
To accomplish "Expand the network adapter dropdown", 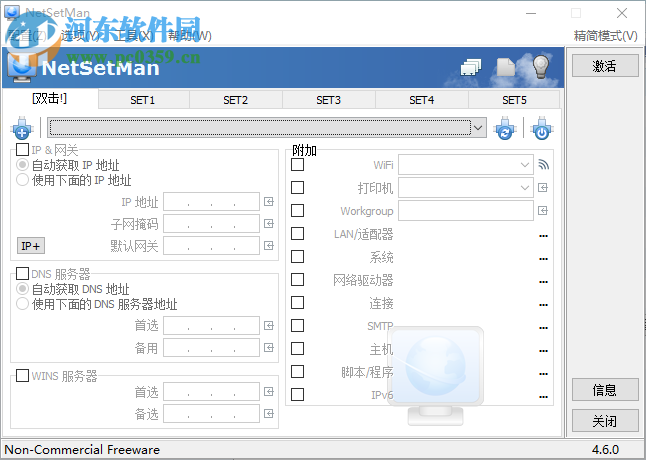I will click(478, 128).
